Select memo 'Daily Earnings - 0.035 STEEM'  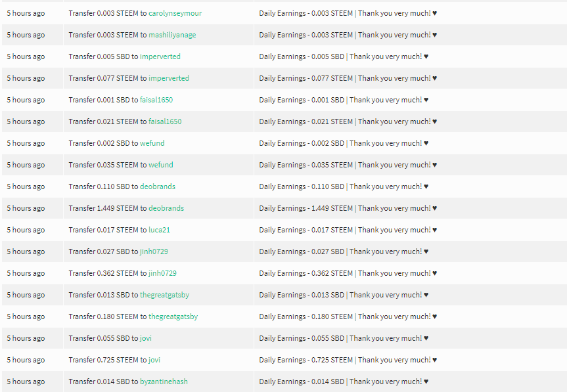(306, 165)
